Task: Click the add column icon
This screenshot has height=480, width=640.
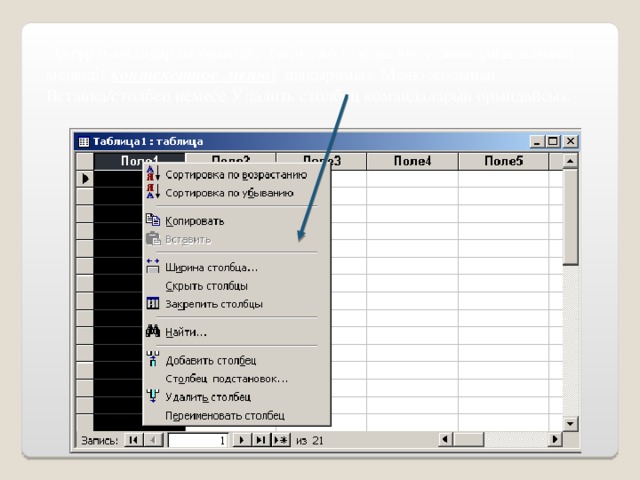Action: pyautogui.click(x=153, y=359)
